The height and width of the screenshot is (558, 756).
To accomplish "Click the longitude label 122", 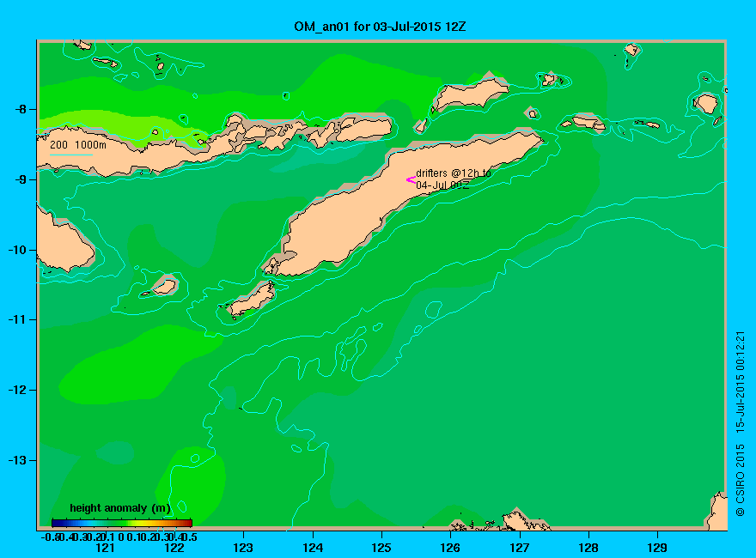I will tap(174, 548).
